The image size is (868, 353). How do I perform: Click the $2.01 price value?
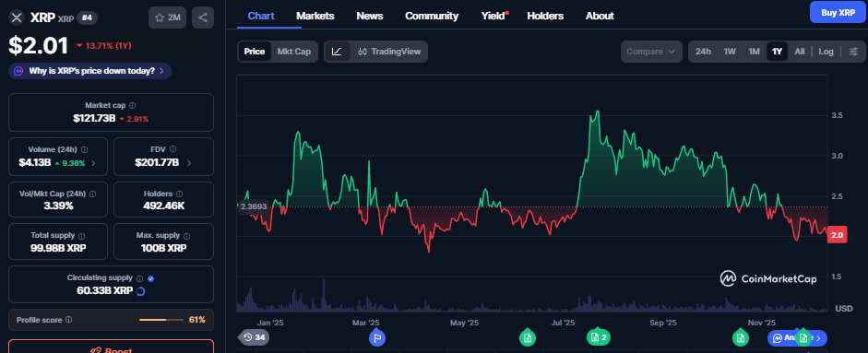click(x=38, y=45)
